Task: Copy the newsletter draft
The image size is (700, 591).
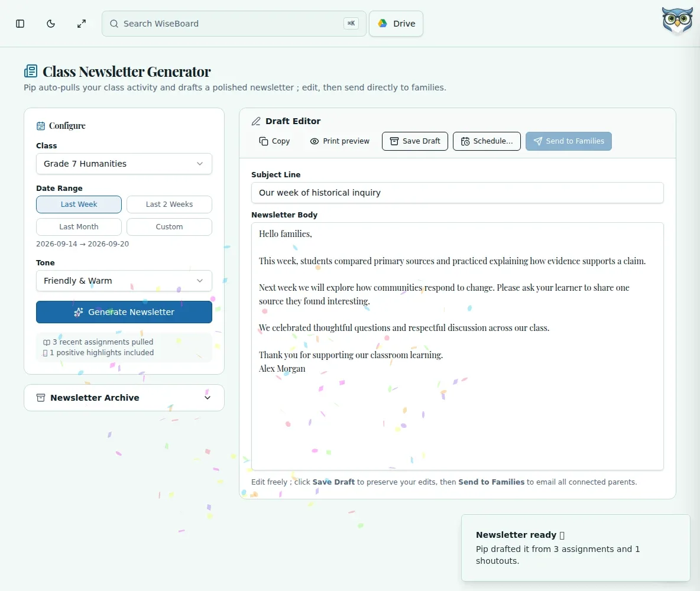Action: pyautogui.click(x=274, y=141)
